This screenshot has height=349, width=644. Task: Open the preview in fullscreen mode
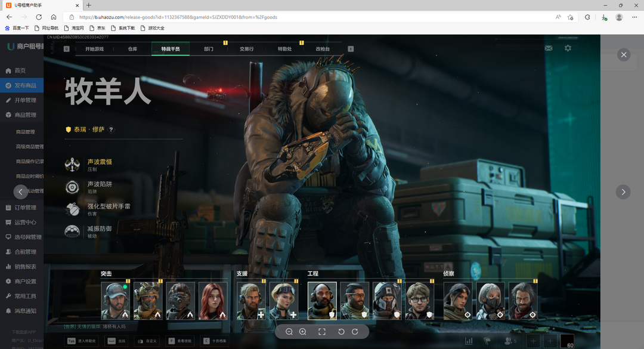tap(322, 332)
